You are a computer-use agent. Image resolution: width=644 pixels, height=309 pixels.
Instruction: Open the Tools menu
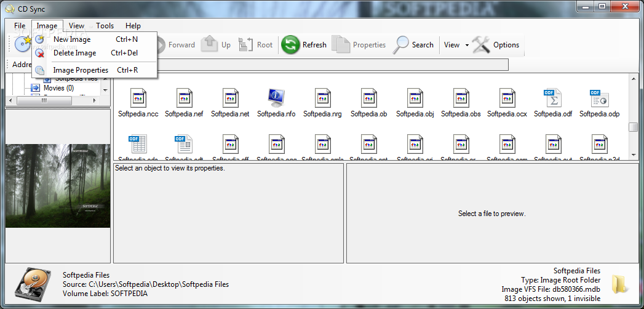click(105, 25)
